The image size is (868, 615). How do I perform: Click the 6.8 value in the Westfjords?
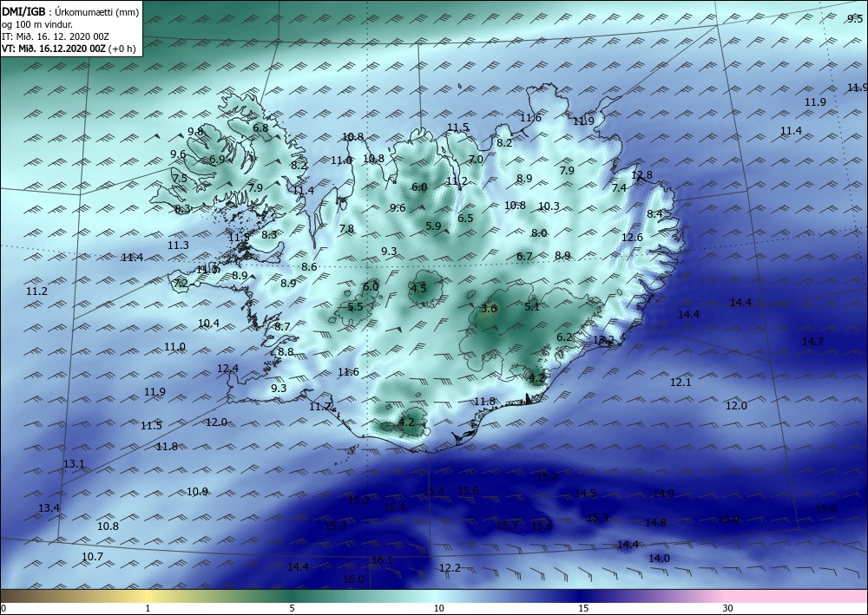(260, 128)
